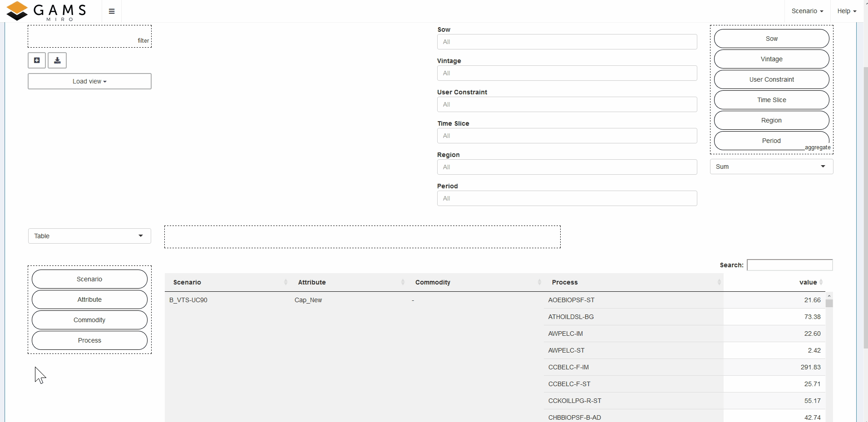The image size is (868, 422).
Task: Sort table by value column arrows
Action: (x=821, y=282)
